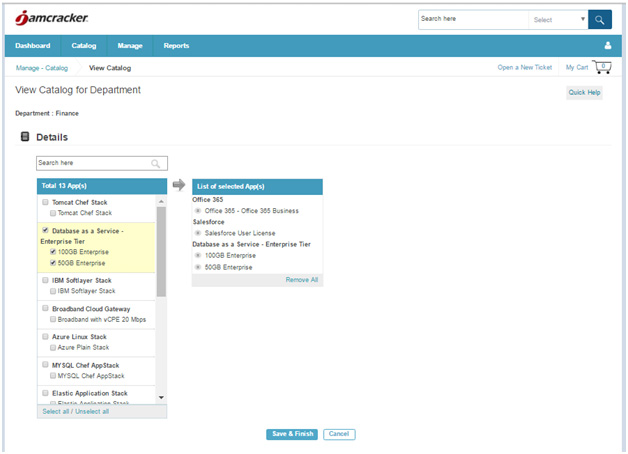Uncheck the 50GB Enterprise checkbox
The width and height of the screenshot is (628, 454).
tap(53, 263)
